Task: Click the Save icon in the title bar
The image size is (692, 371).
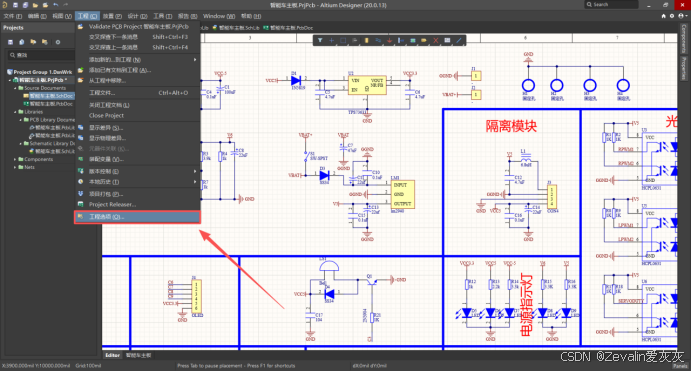Action: tap(15, 5)
